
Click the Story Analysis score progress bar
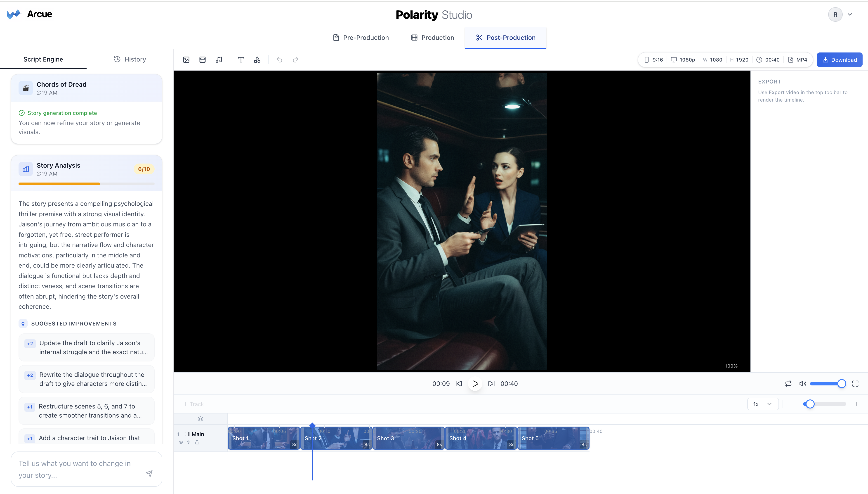86,184
